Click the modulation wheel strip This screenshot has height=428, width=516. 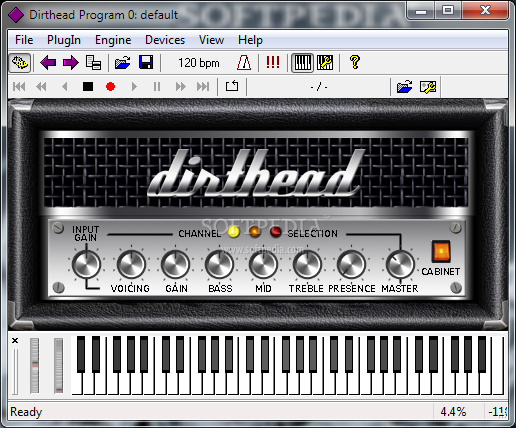(58, 366)
